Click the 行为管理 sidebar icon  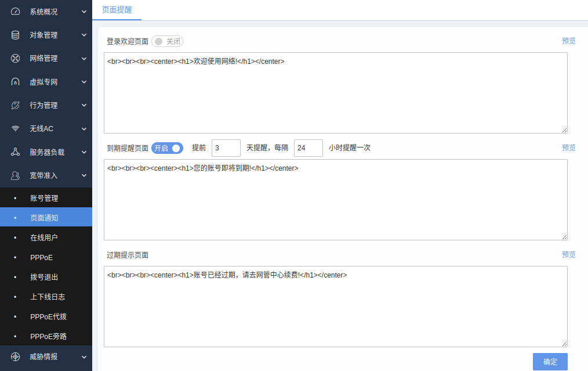pyautogui.click(x=16, y=105)
